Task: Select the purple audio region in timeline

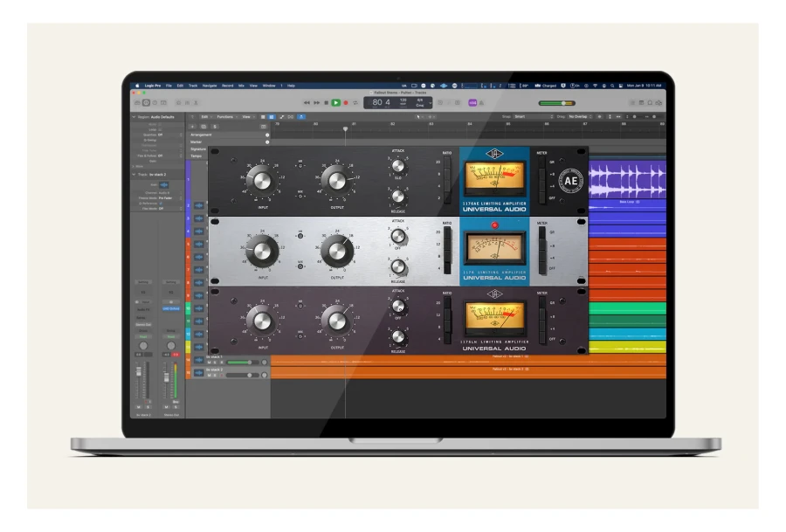Action: coord(627,179)
